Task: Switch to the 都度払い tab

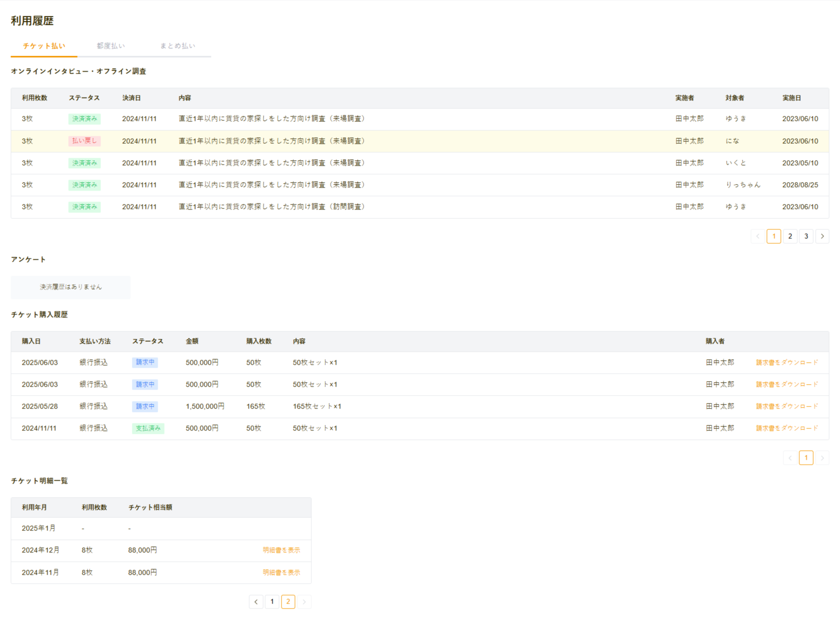Action: [x=110, y=46]
